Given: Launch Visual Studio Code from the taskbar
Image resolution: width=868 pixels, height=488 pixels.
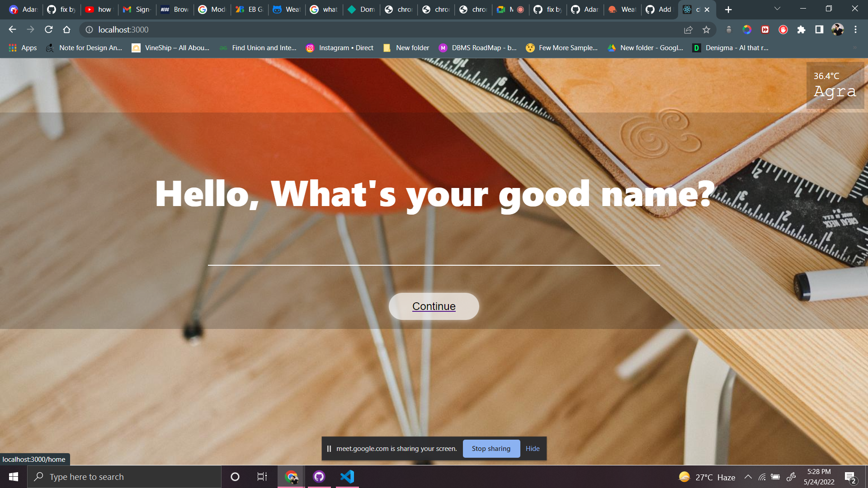Looking at the screenshot, I should pos(347,476).
